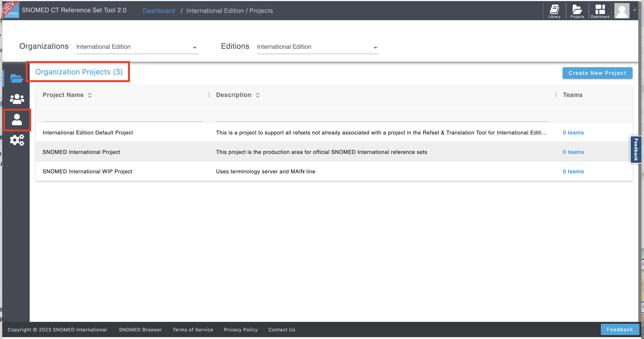Open Editions dropdown
The height and width of the screenshot is (339, 644).
coord(318,47)
